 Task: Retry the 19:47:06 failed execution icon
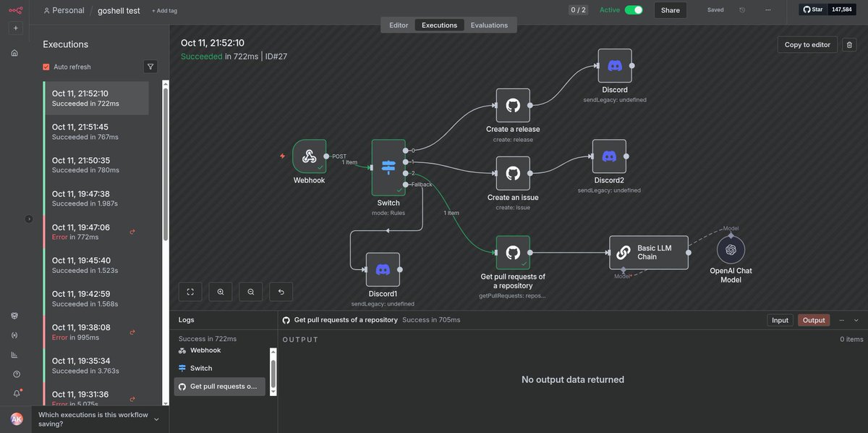pos(132,232)
